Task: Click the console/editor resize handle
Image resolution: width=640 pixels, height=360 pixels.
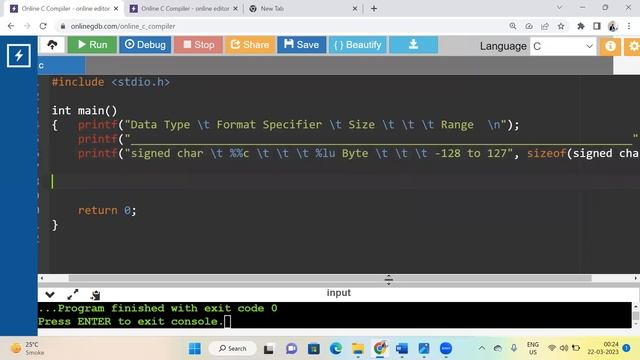Action: point(388,280)
